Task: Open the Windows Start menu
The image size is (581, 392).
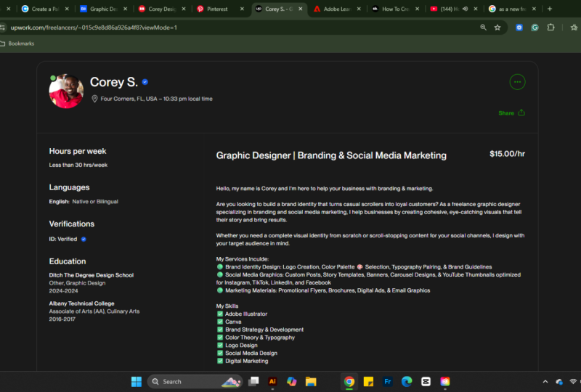Action: pyautogui.click(x=137, y=381)
